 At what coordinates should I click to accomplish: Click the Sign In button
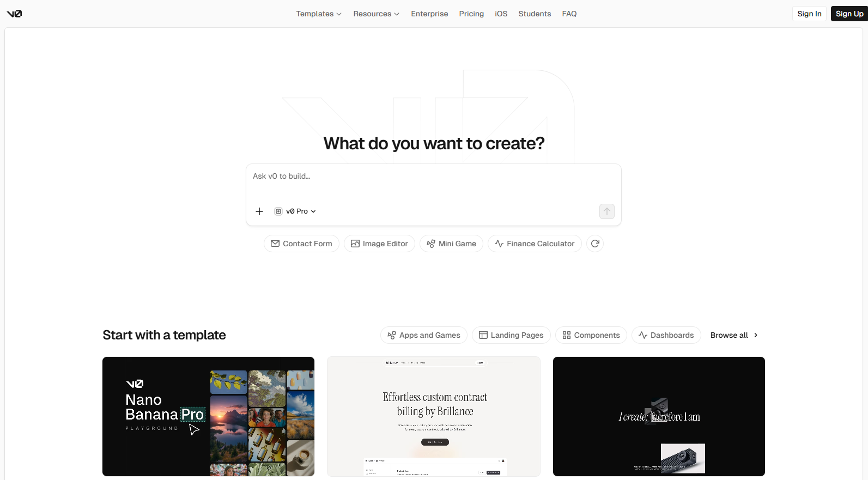(809, 14)
